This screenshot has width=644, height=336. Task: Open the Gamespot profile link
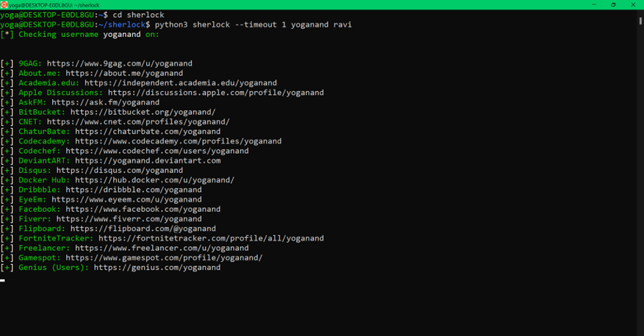pyautogui.click(x=164, y=258)
